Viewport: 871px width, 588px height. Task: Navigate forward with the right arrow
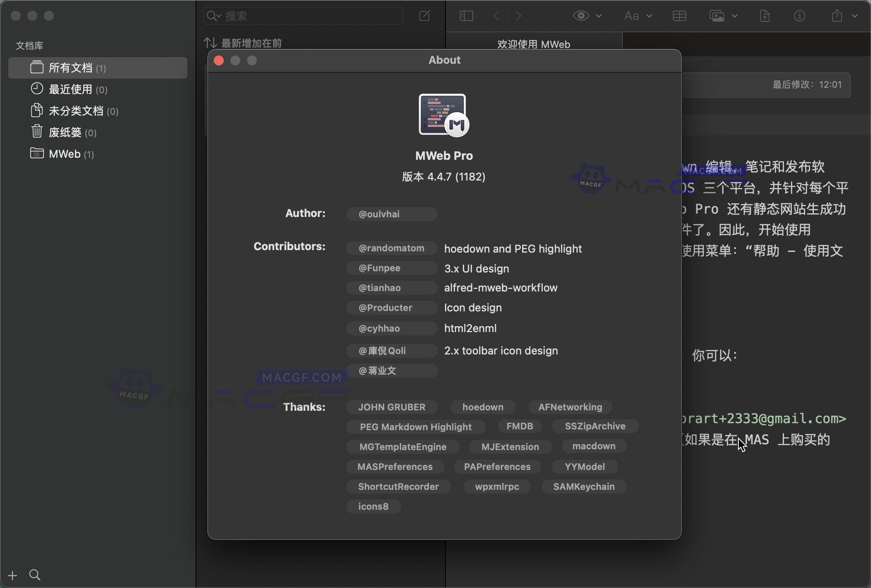(x=519, y=16)
